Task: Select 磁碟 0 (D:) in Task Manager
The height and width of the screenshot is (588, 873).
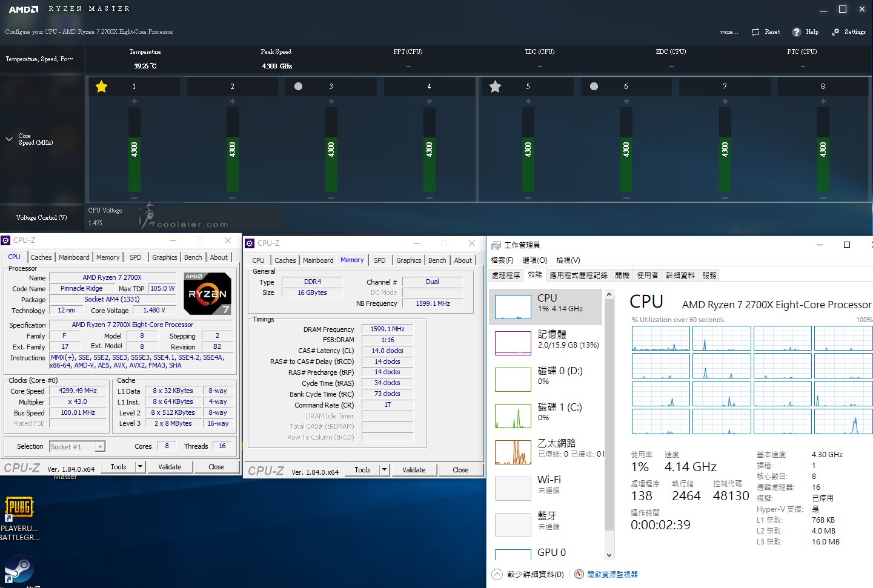Action: click(546, 380)
